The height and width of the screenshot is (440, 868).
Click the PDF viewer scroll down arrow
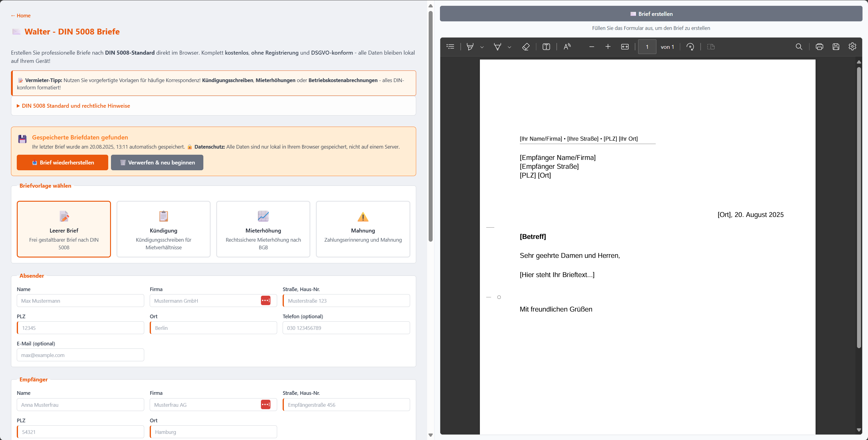[x=859, y=430]
